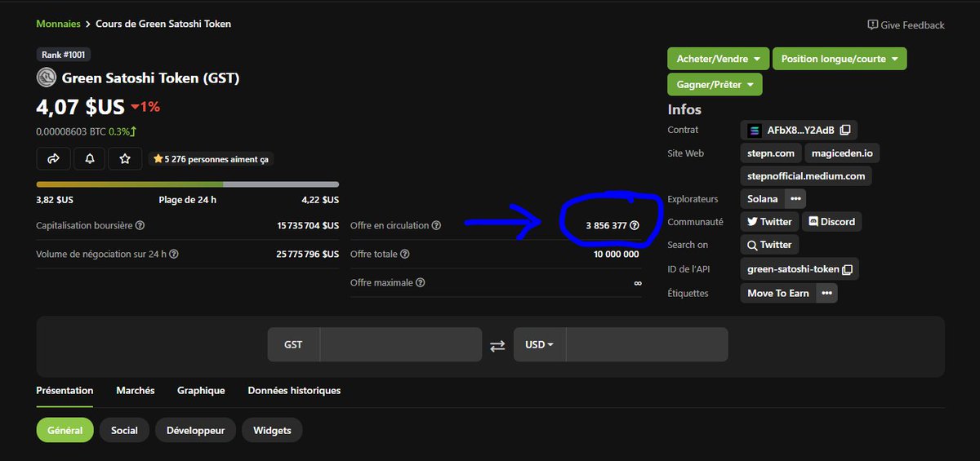Viewport: 980px width, 461px height.
Task: Expand more tags next to Move To Earn
Action: click(x=826, y=293)
